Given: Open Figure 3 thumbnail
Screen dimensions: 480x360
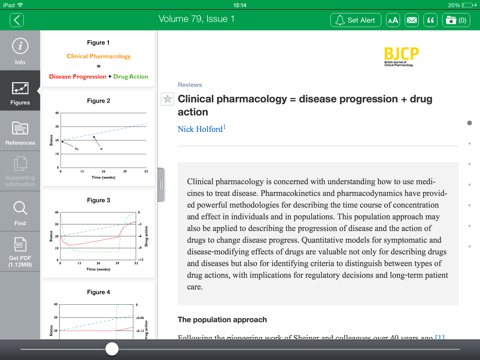Looking at the screenshot, I should click(x=99, y=234).
